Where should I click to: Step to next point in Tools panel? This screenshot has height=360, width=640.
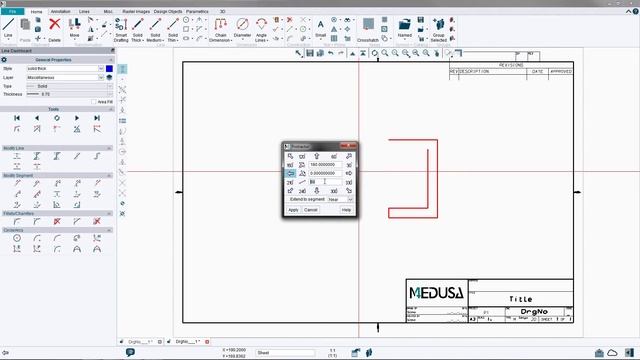coord(77,118)
